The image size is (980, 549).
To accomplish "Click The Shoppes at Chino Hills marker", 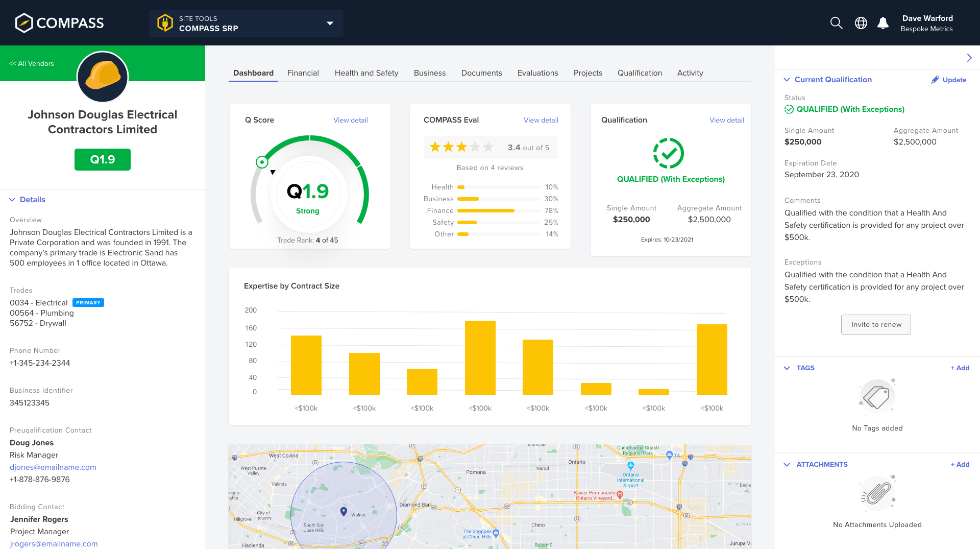I will point(496,533).
